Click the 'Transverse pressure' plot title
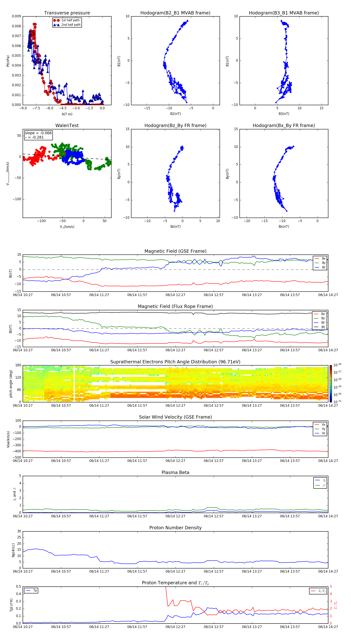The height and width of the screenshot is (644, 351). click(67, 13)
